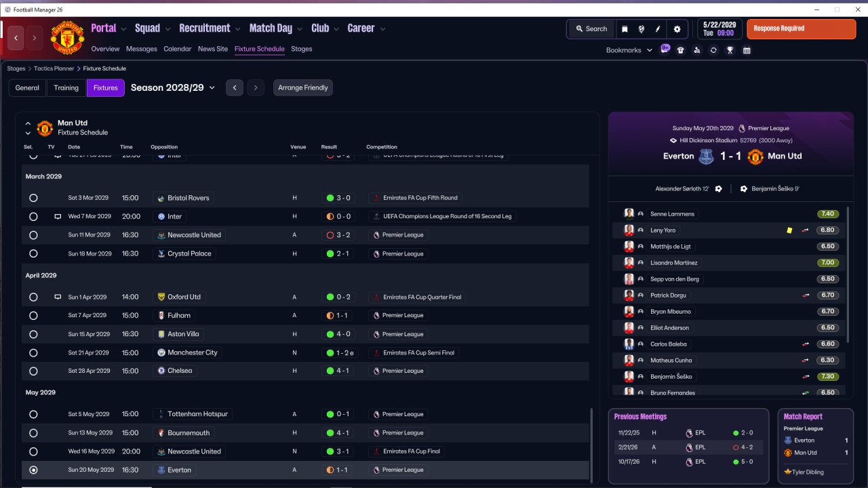Collapse Man Utd Fixture Schedule with up chevron

point(28,123)
